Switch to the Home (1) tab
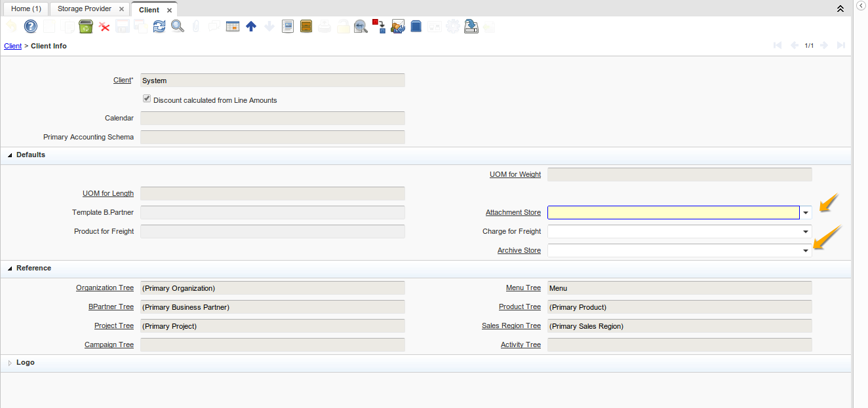Viewport: 868px width, 408px height. coord(26,9)
